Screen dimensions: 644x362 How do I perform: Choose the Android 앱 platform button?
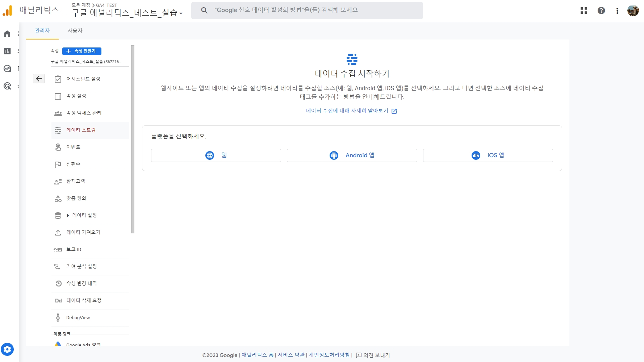coord(352,155)
